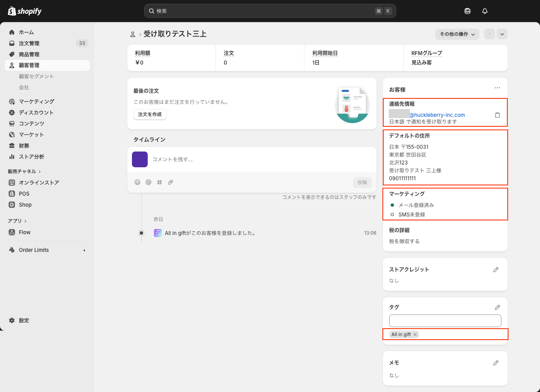
Task: Click the メール登録済み status
Action: pos(416,205)
